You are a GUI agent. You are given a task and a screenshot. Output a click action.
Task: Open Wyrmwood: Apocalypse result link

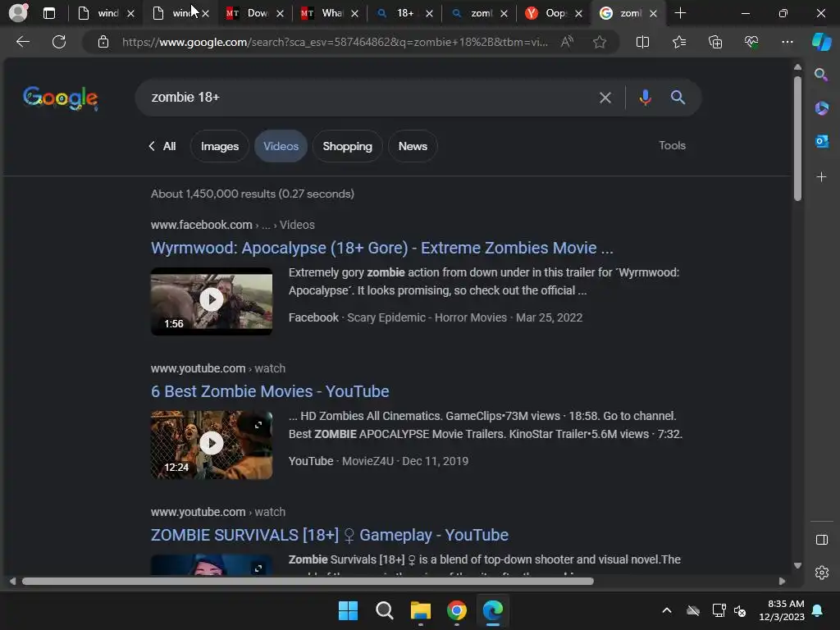(x=382, y=248)
